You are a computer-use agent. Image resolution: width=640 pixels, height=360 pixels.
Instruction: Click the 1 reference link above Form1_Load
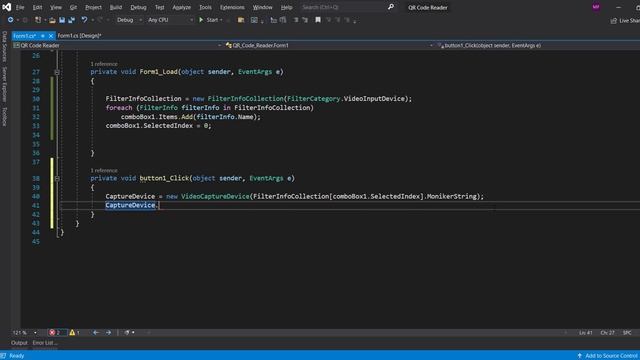coord(104,64)
